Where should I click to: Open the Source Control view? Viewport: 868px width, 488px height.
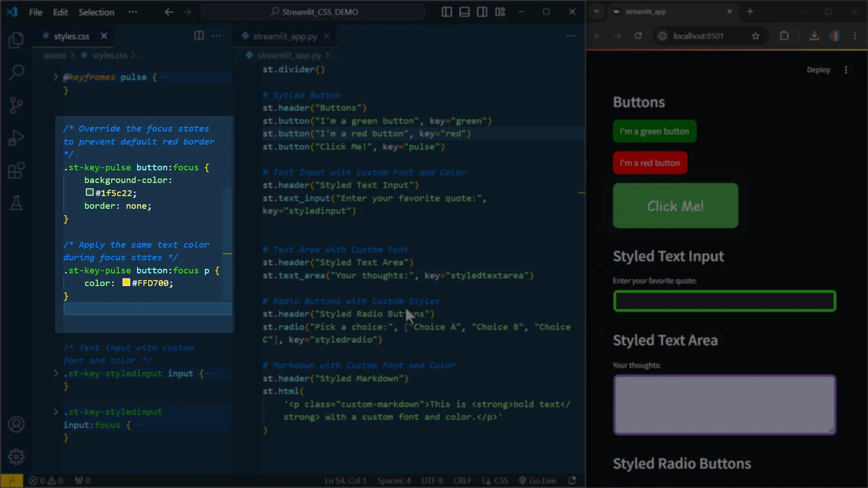pos(16,105)
